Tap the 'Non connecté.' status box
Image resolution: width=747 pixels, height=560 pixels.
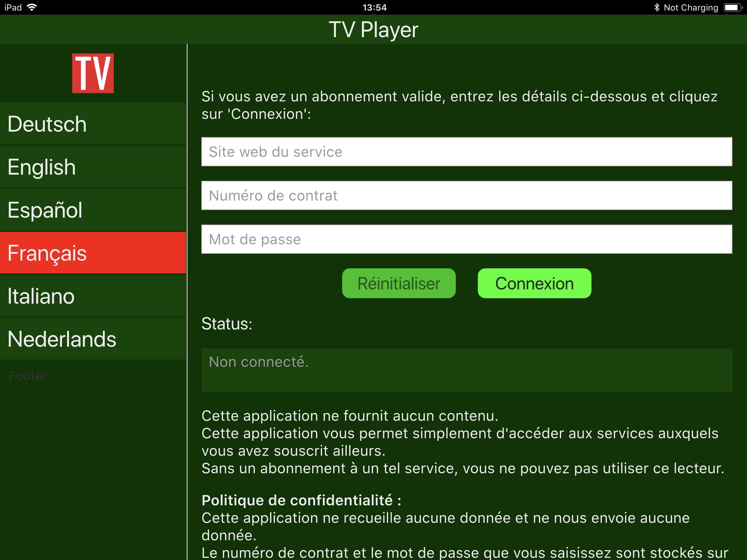pyautogui.click(x=467, y=370)
